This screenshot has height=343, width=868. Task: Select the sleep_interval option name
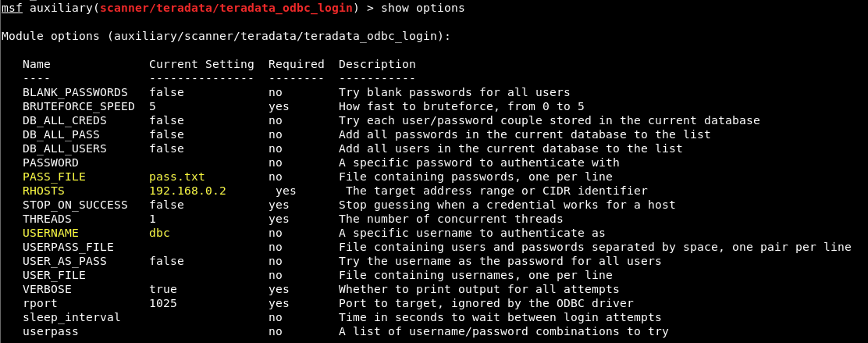click(71, 317)
